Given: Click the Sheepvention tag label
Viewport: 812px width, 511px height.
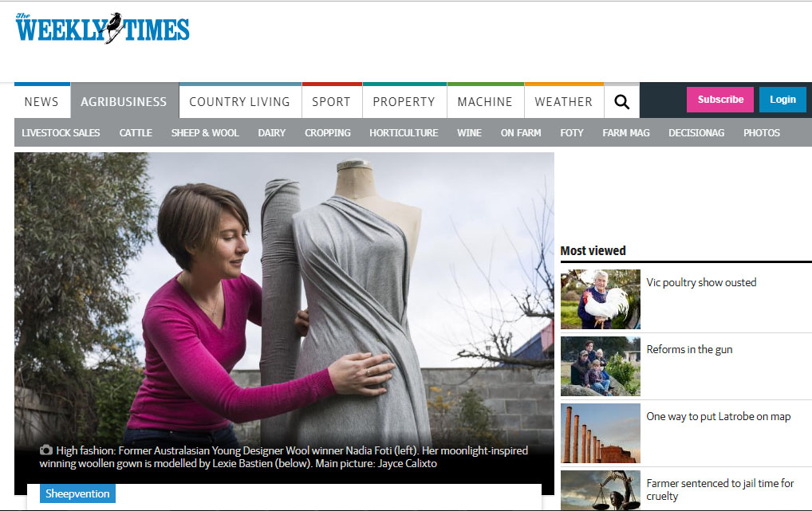Looking at the screenshot, I should [x=77, y=493].
